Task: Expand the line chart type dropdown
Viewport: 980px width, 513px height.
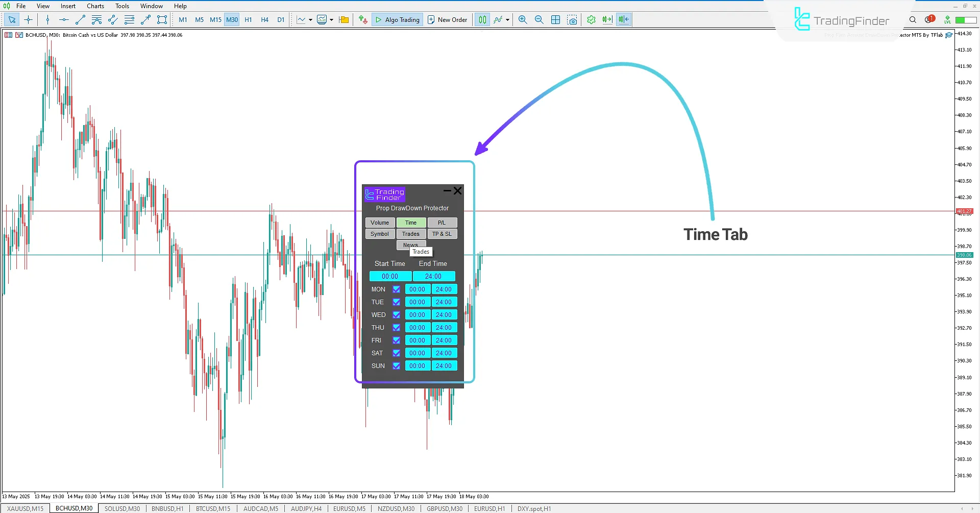Action: click(x=310, y=19)
